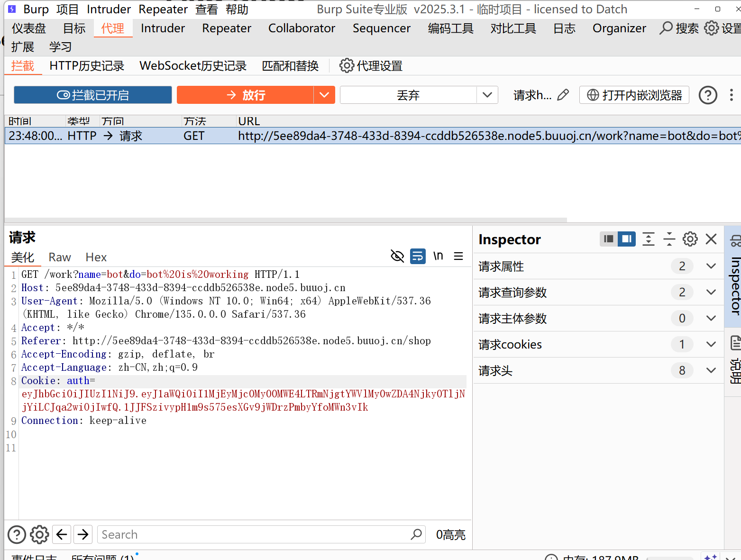Toggle line wrap icon in request editor
Image resolution: width=741 pixels, height=560 pixels.
pyautogui.click(x=418, y=257)
